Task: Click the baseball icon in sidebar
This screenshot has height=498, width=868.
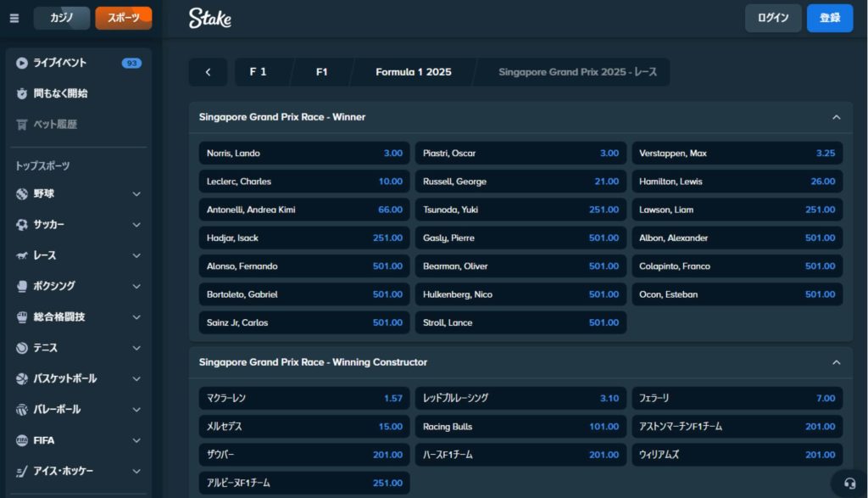Action: coord(21,194)
